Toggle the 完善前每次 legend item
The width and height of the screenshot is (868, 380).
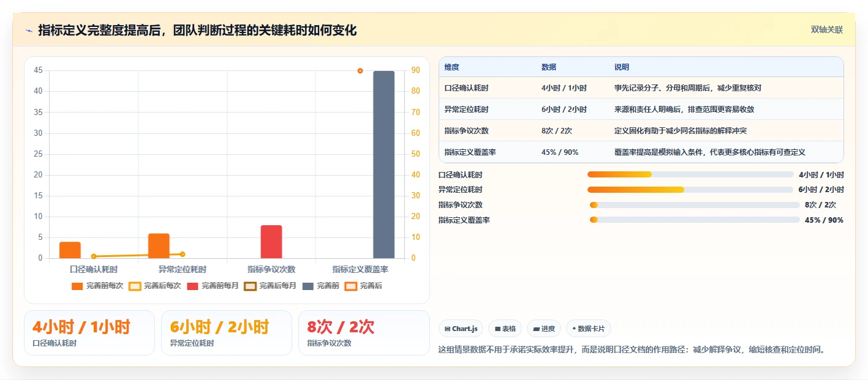[97, 286]
